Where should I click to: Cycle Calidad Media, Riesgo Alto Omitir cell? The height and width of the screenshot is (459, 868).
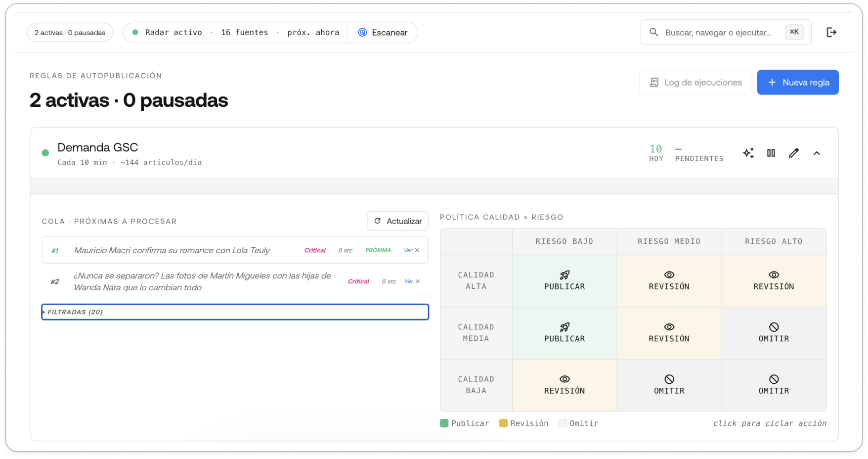774,333
